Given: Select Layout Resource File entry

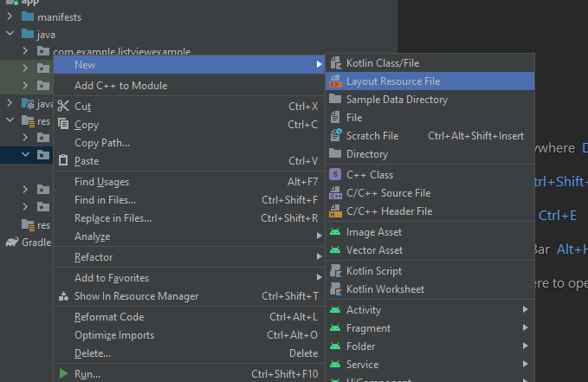Looking at the screenshot, I should pyautogui.click(x=430, y=81).
